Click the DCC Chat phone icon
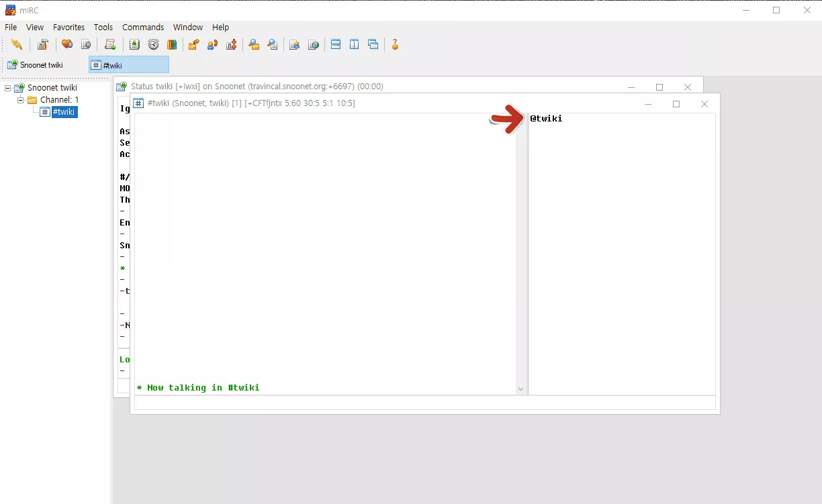This screenshot has height=504, width=822. tap(212, 45)
